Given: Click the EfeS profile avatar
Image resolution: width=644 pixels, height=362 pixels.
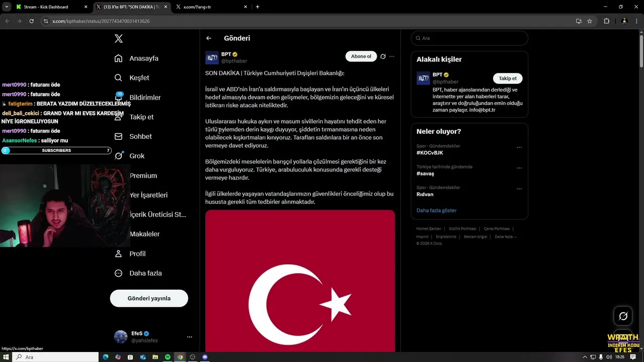Looking at the screenshot, I should pyautogui.click(x=121, y=337).
